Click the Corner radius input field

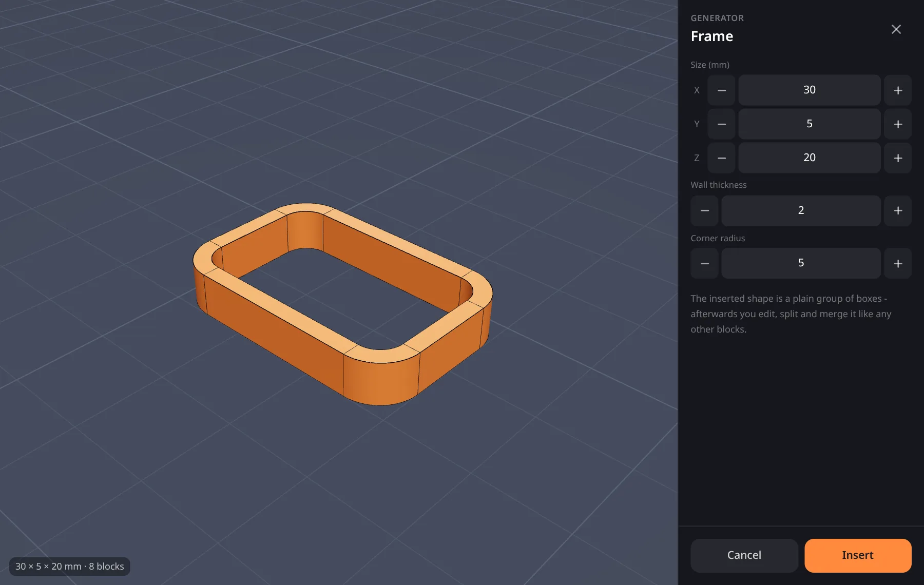pyautogui.click(x=801, y=263)
